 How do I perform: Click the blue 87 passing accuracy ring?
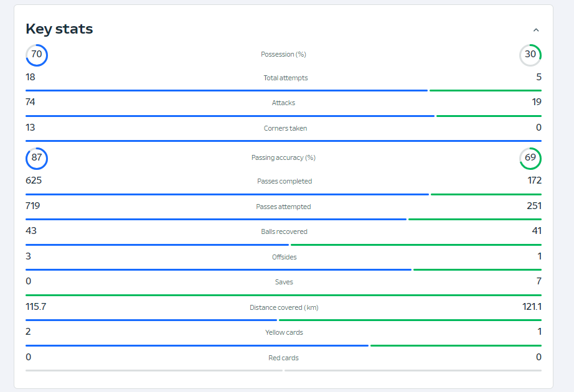[x=37, y=159]
